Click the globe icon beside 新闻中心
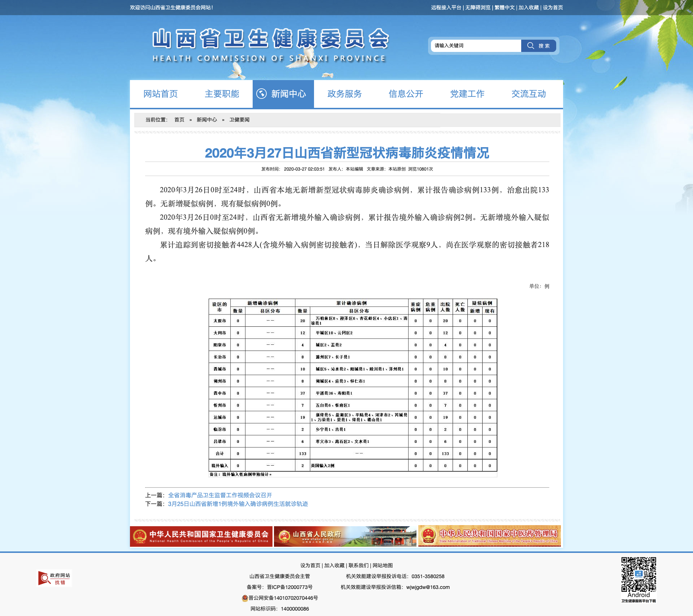 [x=261, y=94]
